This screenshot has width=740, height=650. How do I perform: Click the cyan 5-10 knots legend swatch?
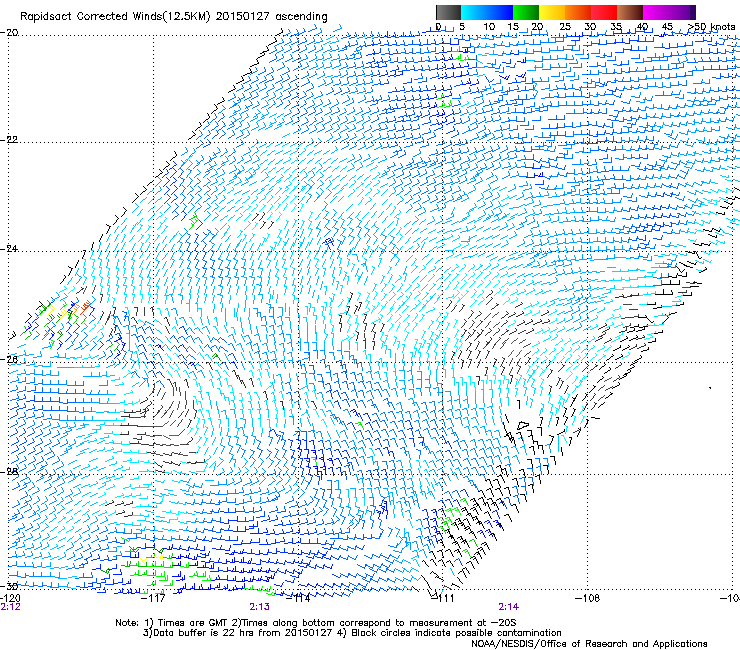(473, 12)
